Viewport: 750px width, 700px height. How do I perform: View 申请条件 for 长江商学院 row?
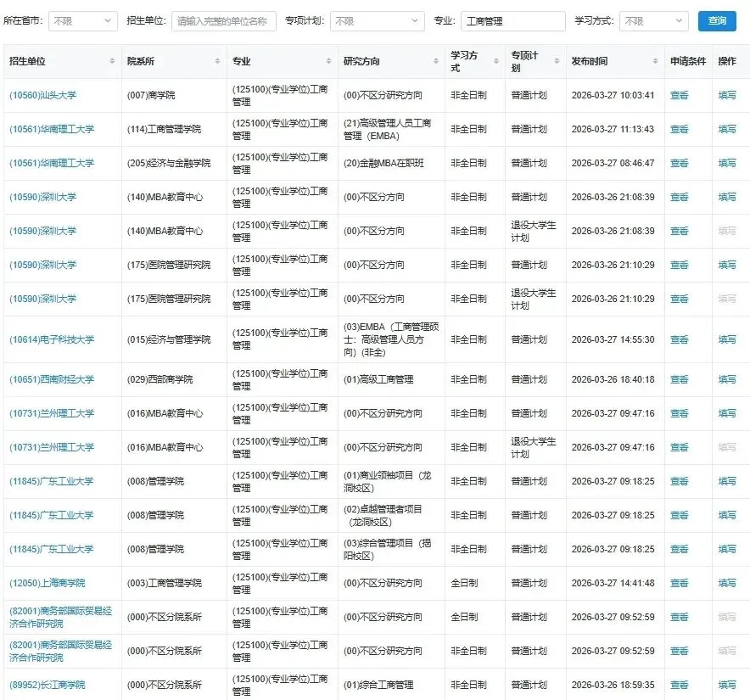point(680,685)
